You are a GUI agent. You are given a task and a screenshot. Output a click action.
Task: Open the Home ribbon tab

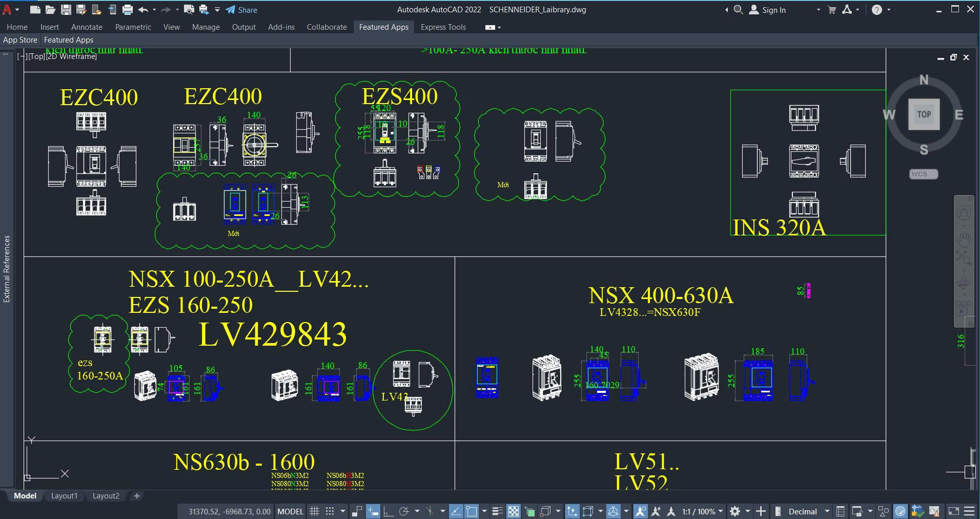tap(17, 27)
